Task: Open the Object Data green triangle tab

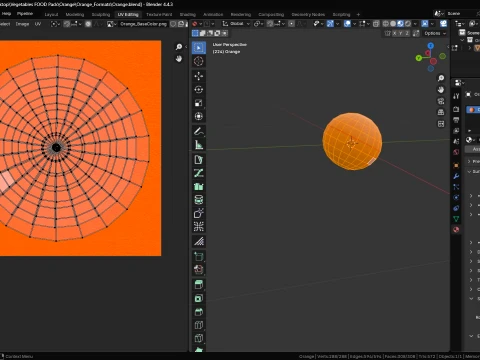Action: click(456, 219)
